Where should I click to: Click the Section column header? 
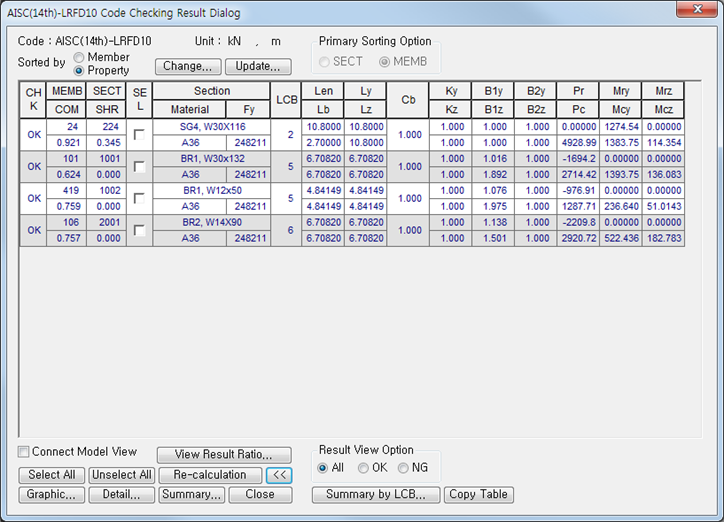211,91
